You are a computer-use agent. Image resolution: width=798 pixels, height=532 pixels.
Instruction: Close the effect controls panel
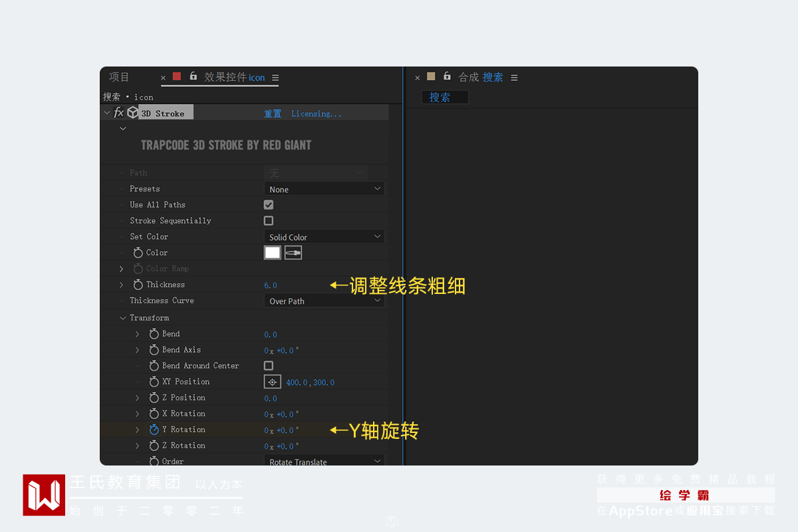163,78
